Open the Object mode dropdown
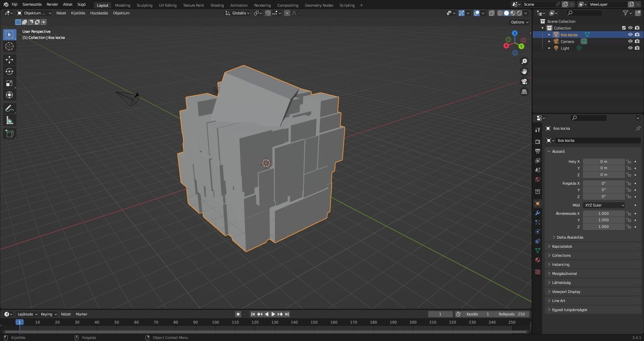 point(34,13)
